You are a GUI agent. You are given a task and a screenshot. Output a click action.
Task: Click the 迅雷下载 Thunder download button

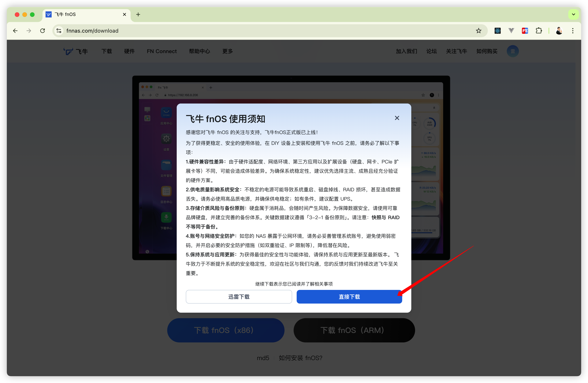pyautogui.click(x=239, y=297)
